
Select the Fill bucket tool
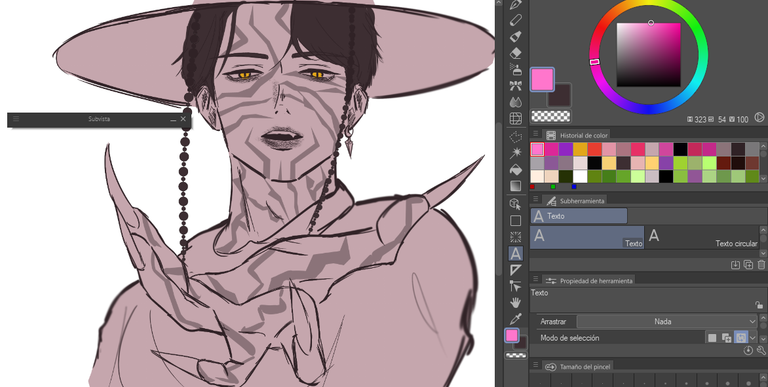coord(515,169)
